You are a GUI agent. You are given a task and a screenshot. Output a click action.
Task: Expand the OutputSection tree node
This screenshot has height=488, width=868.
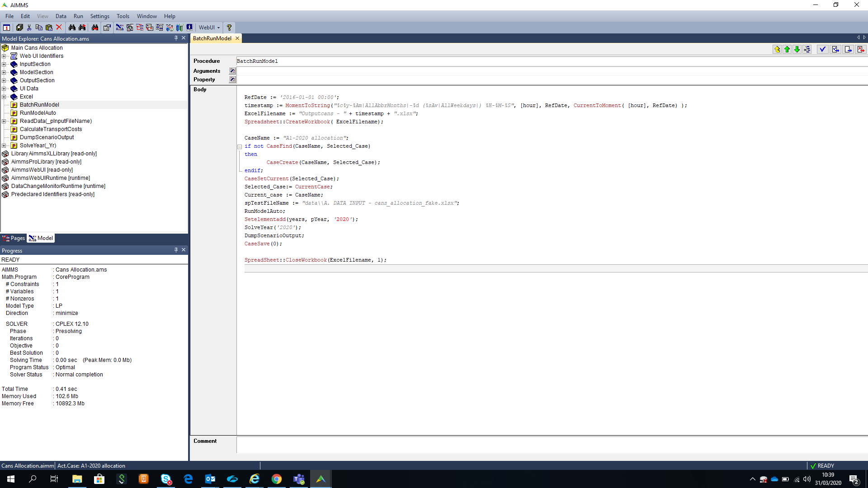click(x=4, y=80)
